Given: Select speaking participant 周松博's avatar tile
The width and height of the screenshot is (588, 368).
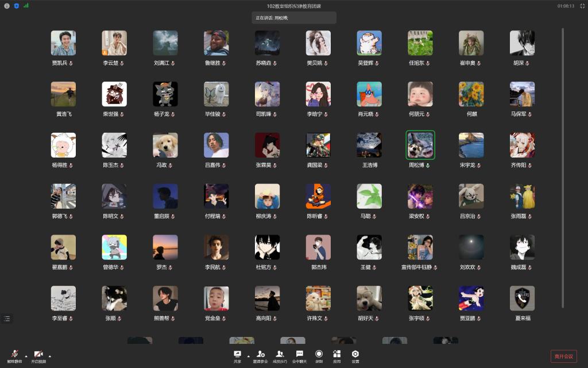Looking at the screenshot, I should pyautogui.click(x=420, y=145).
